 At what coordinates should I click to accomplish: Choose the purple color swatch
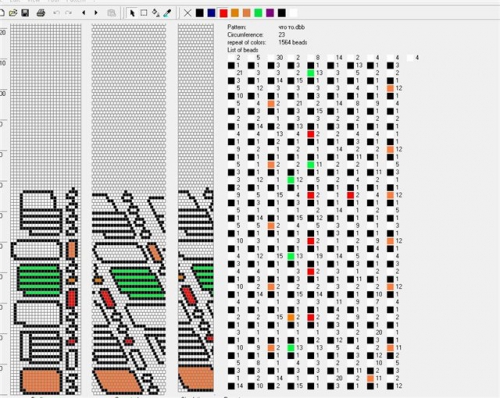coord(270,13)
